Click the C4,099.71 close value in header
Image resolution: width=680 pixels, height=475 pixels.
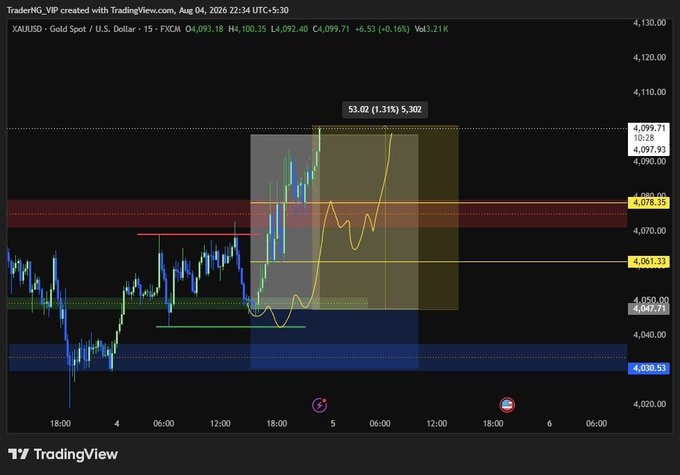pyautogui.click(x=331, y=29)
